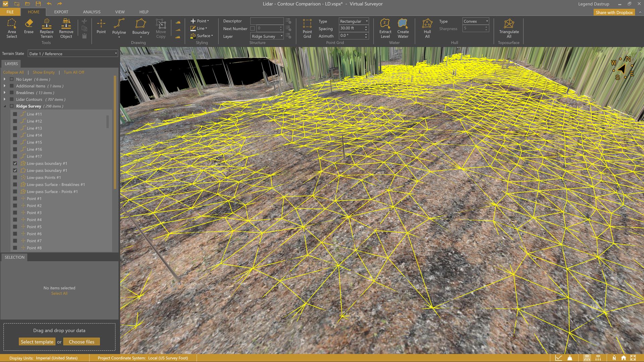Enable the Low-pass Points #1 checkbox

(15, 178)
